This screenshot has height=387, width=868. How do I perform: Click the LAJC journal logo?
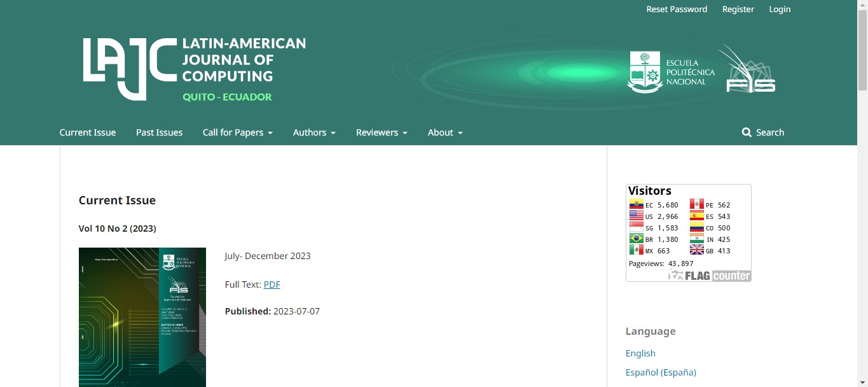pyautogui.click(x=194, y=69)
